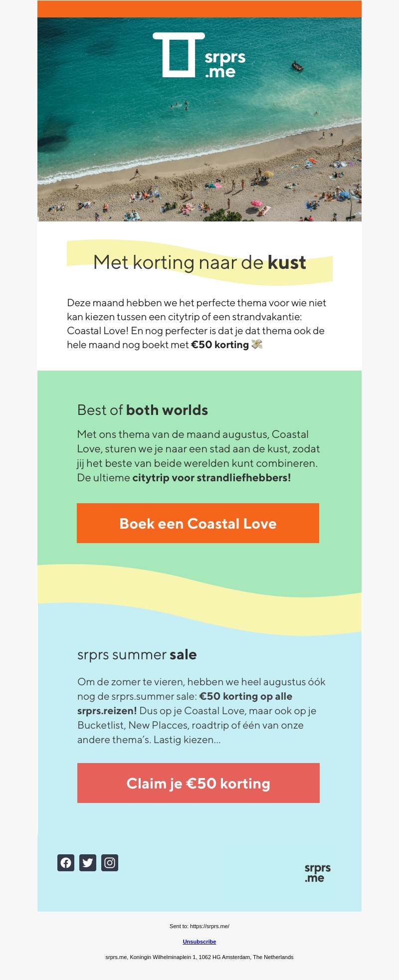This screenshot has height=980, width=399.
Task: Open the Instagram icon in footer
Action: 110,863
